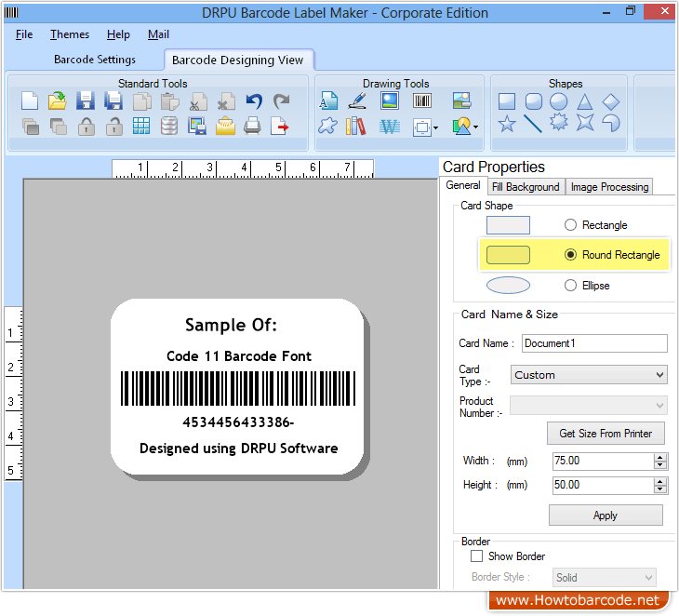
Task: Click the Save All (double floppy) icon
Action: [x=113, y=100]
